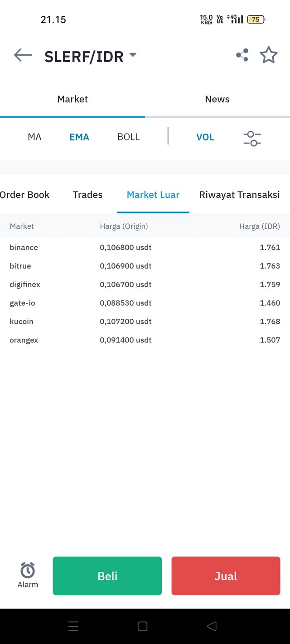Open the Android recent apps menu icon
This screenshot has height=644, width=290.
73,626
